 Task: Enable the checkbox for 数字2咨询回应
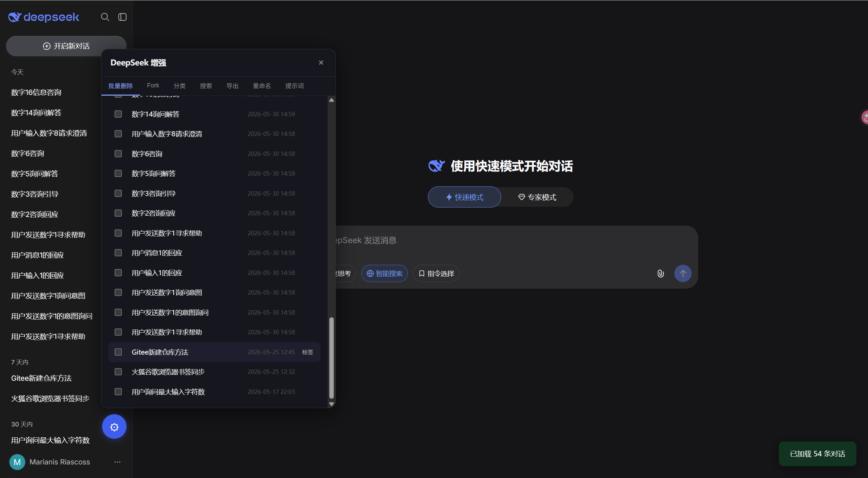[x=118, y=213]
